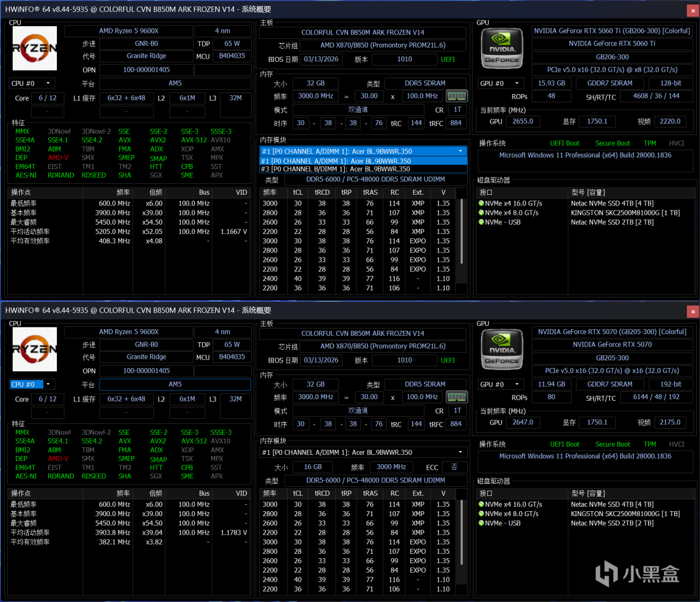Viewport: 700px width, 602px height.
Task: Click the 'GB206-300' GPU codename field
Action: tap(612, 57)
